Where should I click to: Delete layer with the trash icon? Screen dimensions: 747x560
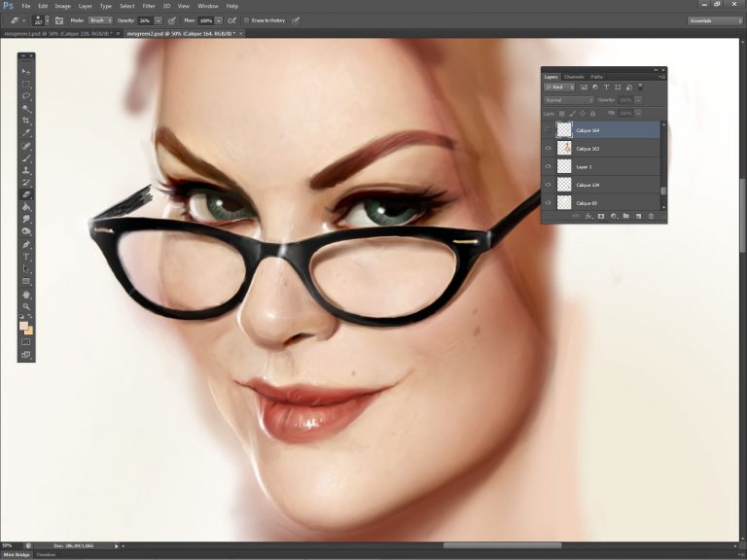click(x=652, y=216)
